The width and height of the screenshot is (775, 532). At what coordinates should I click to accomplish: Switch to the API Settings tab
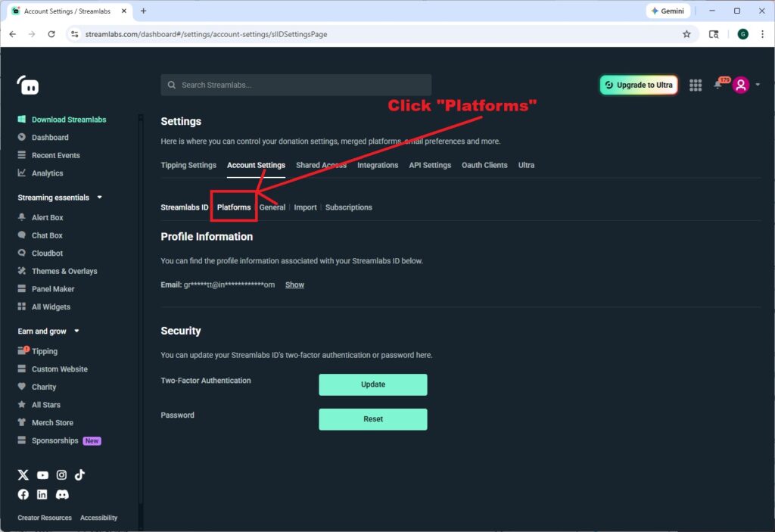tap(429, 164)
